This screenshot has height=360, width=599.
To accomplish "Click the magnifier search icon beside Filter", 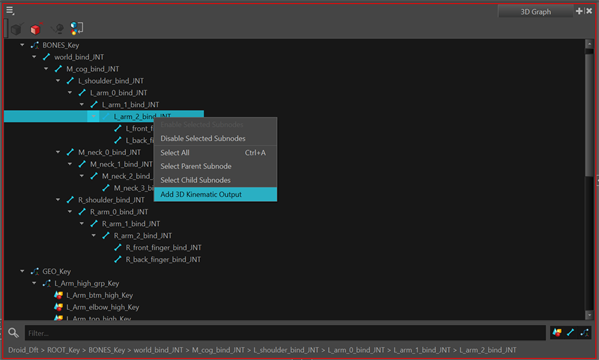I will [13, 333].
